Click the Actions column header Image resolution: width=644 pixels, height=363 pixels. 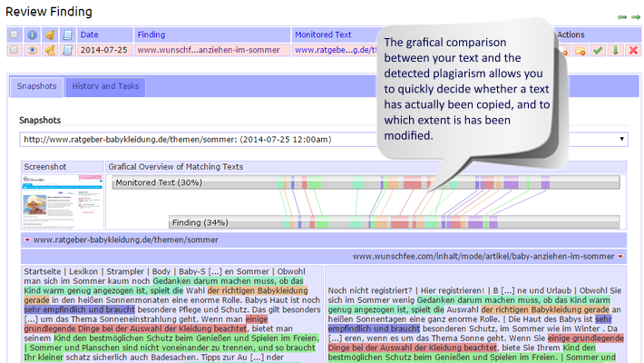[571, 35]
